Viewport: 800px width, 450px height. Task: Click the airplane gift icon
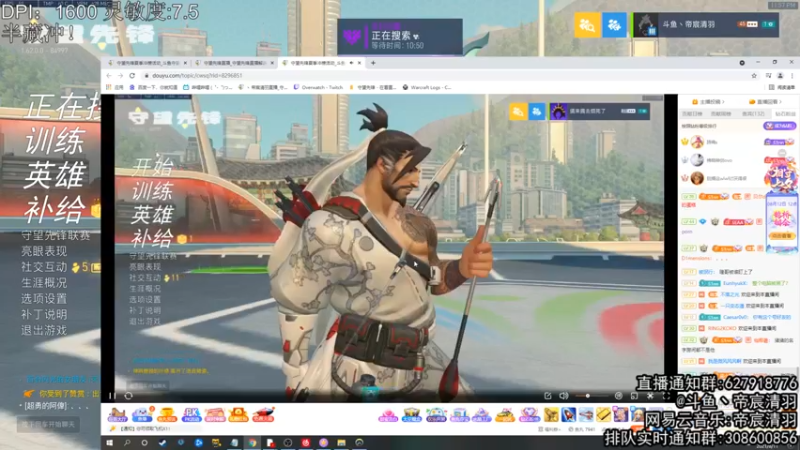point(586,415)
